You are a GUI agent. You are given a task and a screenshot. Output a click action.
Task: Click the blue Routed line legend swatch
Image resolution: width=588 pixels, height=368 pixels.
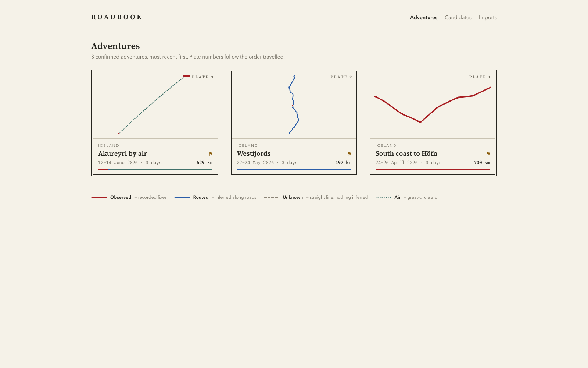[182, 197]
